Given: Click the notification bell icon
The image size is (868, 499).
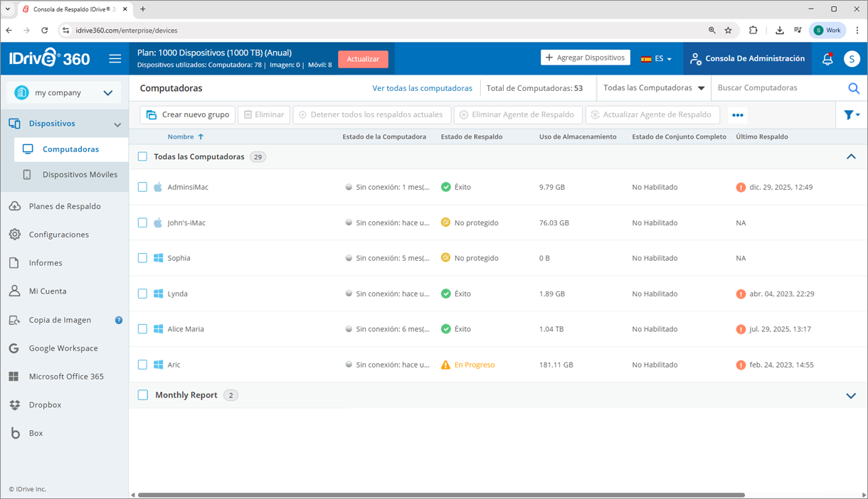Looking at the screenshot, I should click(x=827, y=59).
